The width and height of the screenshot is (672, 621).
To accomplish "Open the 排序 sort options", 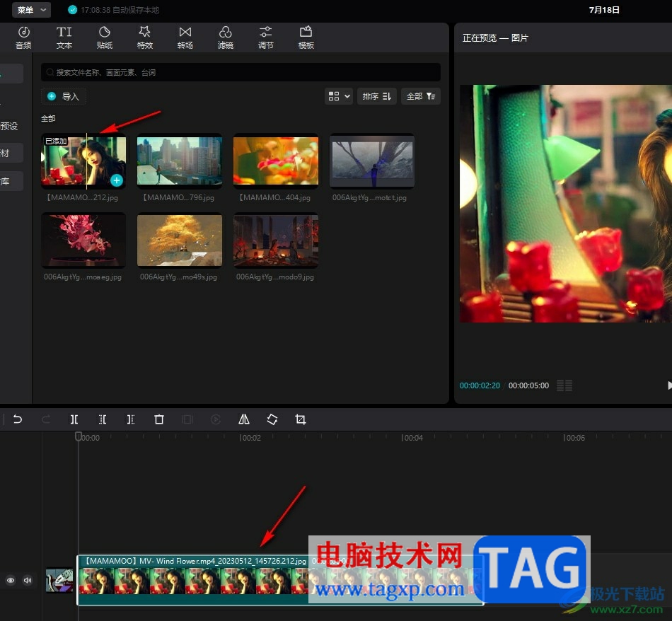I will click(377, 96).
